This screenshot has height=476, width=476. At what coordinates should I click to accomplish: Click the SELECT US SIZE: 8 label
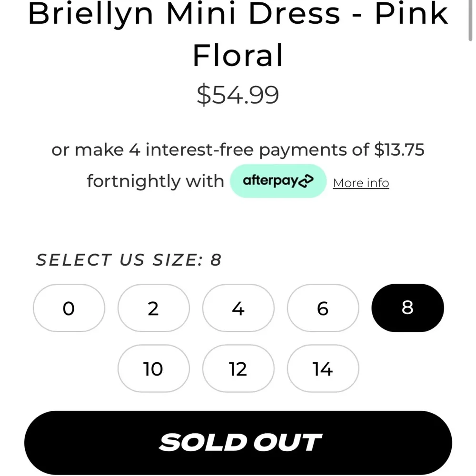(129, 259)
